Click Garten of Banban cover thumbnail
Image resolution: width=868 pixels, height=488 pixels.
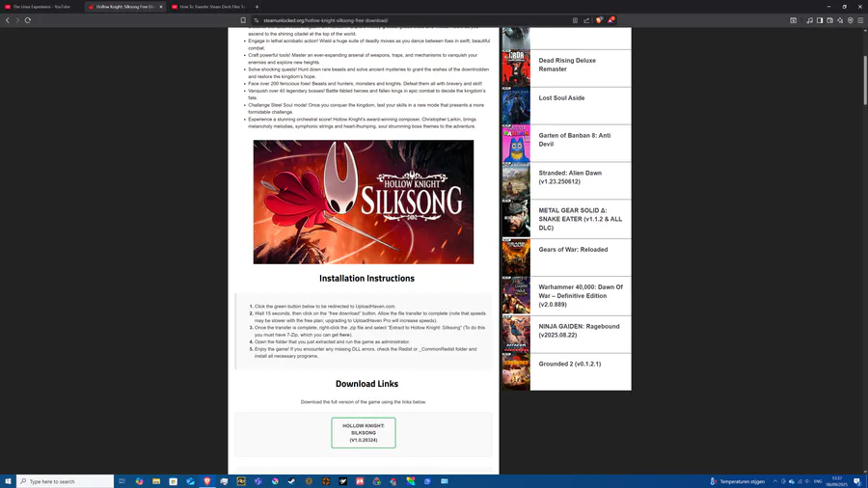coord(516,144)
